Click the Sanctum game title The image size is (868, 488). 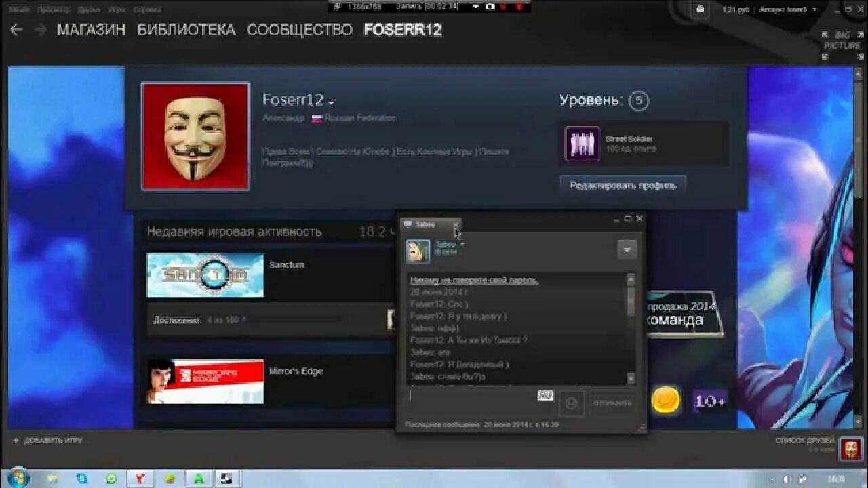point(286,265)
